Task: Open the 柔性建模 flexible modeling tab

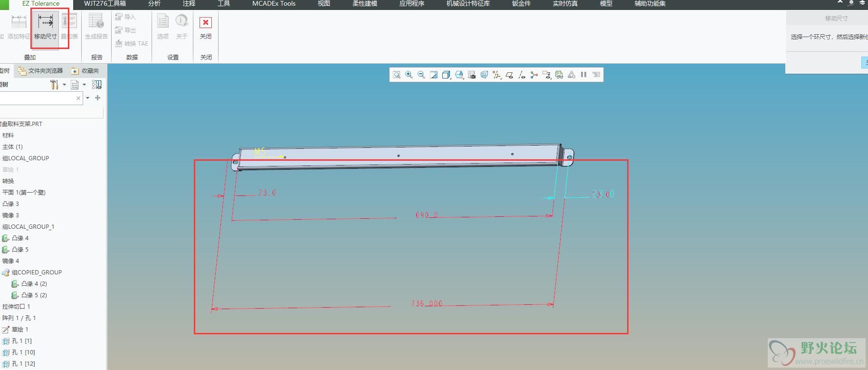Action: tap(365, 4)
